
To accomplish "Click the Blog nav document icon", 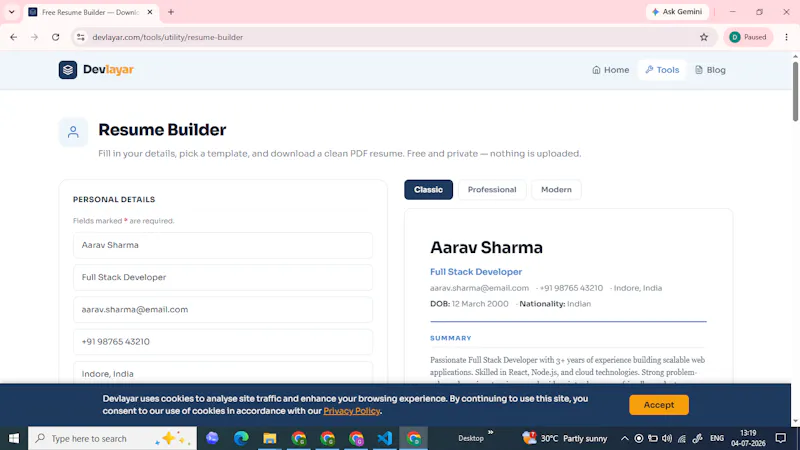I will click(x=698, y=70).
